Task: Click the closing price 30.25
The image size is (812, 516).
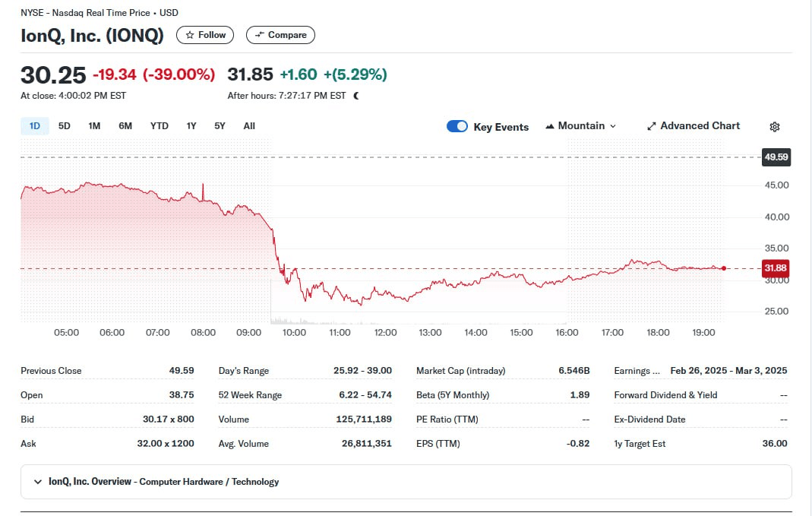Action: pos(53,75)
